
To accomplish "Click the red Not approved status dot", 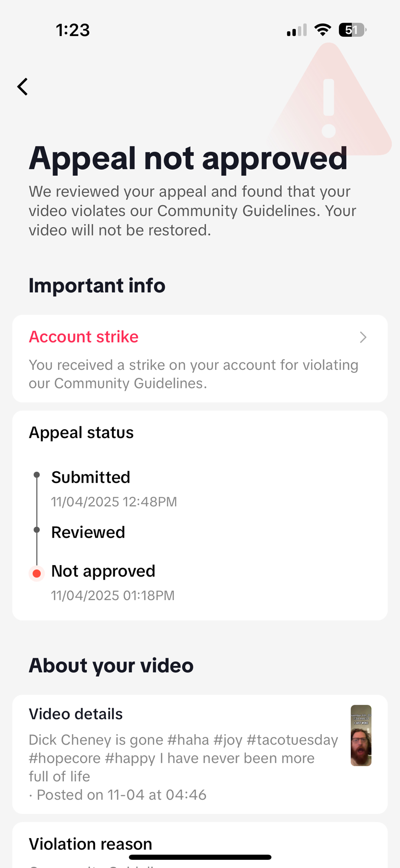I will pyautogui.click(x=37, y=573).
